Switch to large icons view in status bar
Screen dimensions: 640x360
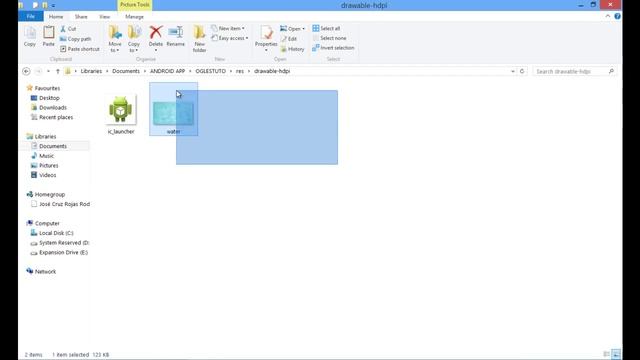[x=616, y=354]
